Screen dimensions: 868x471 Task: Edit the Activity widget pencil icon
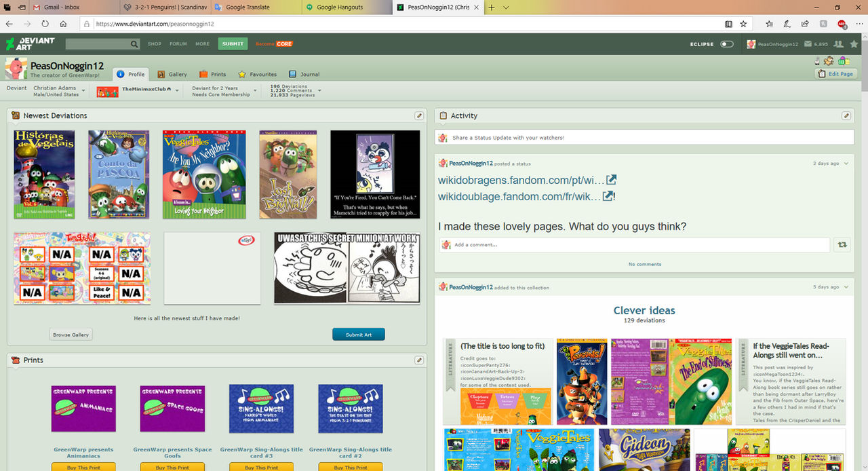pos(846,115)
